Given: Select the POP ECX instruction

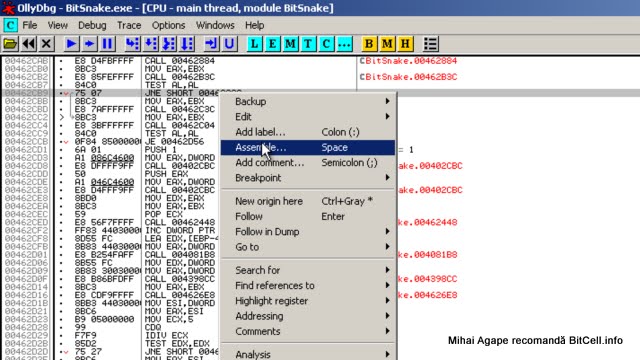Looking at the screenshot, I should click(x=163, y=214).
